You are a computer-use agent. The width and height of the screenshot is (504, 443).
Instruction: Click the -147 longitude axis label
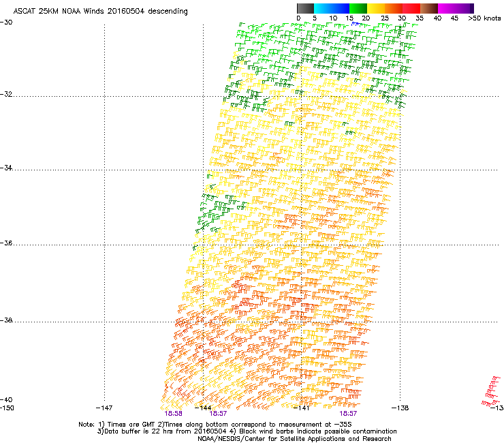(104, 408)
